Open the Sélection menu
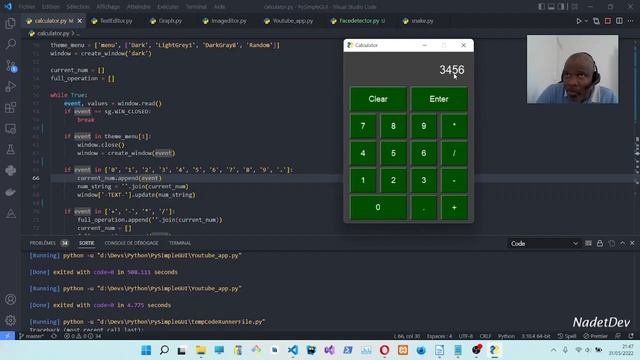The height and width of the screenshot is (360, 640). 78,7
